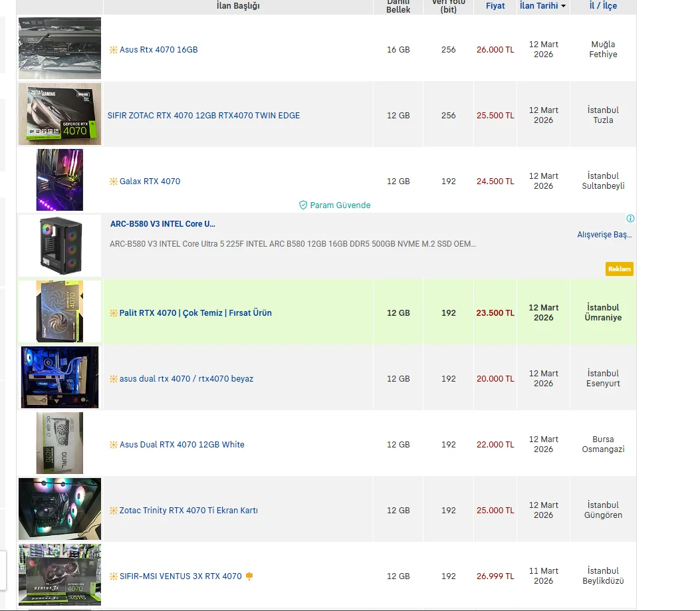Viewport: 700px width, 611px height.
Task: Open Asus Rtx 4070 16GB thumbnail photo
Action: pyautogui.click(x=60, y=49)
